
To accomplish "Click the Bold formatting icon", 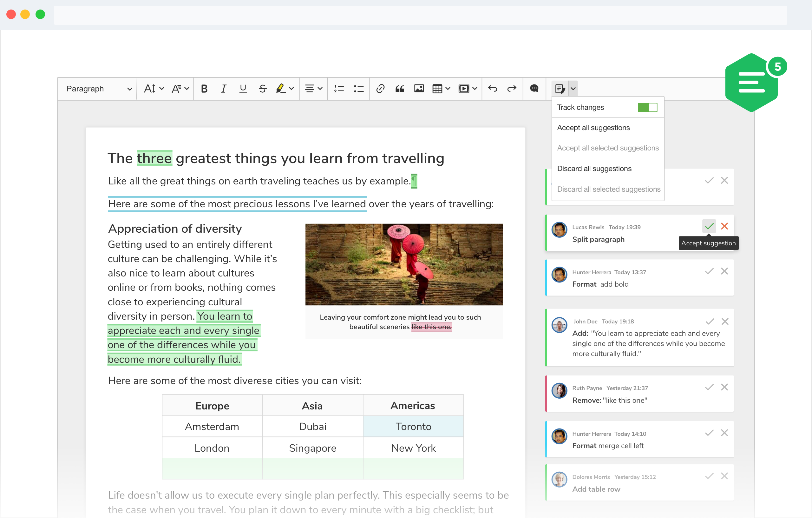I will pos(204,88).
